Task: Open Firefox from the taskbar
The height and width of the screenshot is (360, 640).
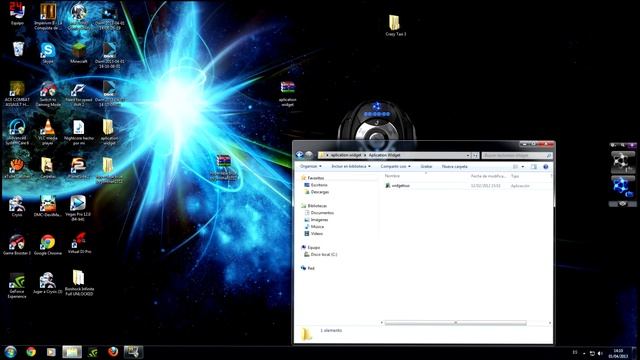Action: coord(113,352)
